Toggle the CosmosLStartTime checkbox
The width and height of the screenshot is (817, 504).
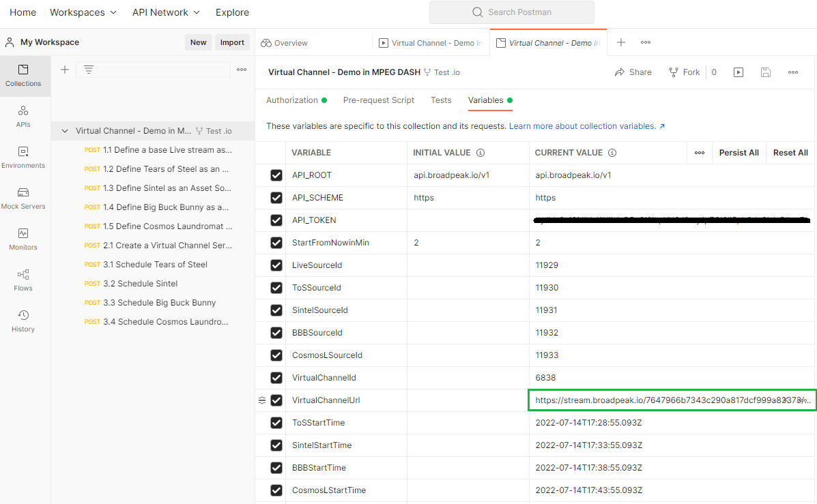pyautogui.click(x=276, y=490)
